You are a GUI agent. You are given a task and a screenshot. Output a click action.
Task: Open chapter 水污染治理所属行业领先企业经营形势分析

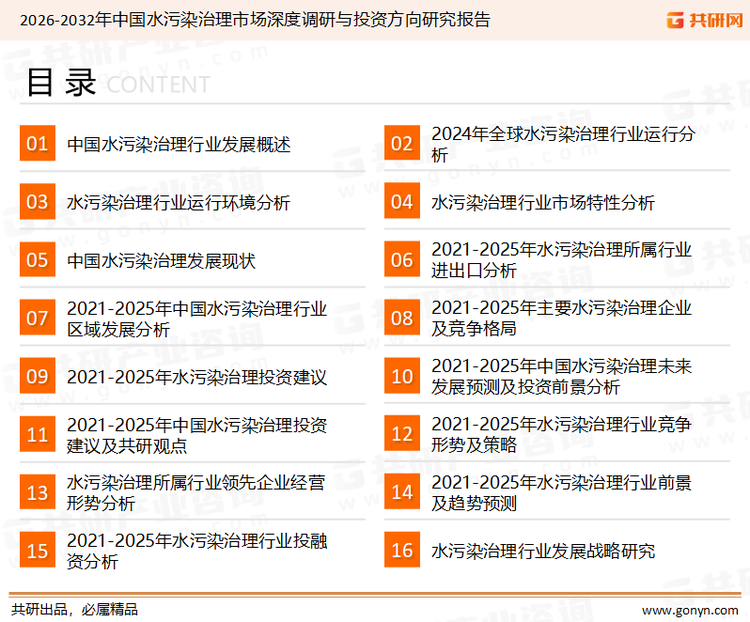tap(196, 493)
